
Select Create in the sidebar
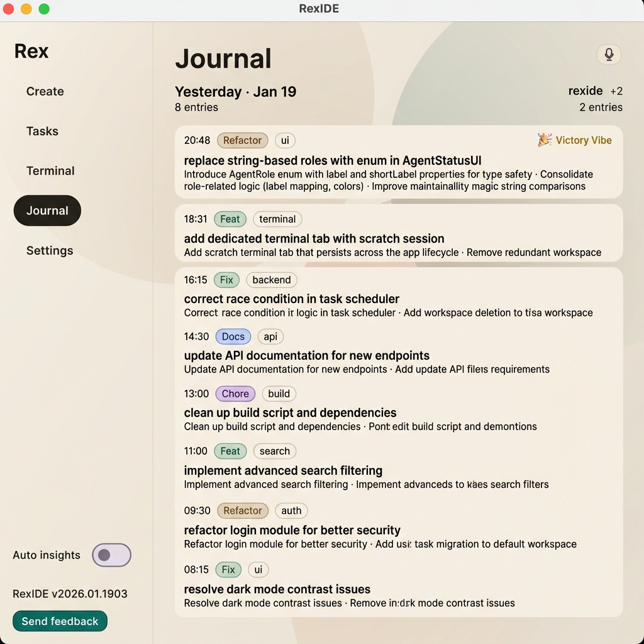point(45,91)
